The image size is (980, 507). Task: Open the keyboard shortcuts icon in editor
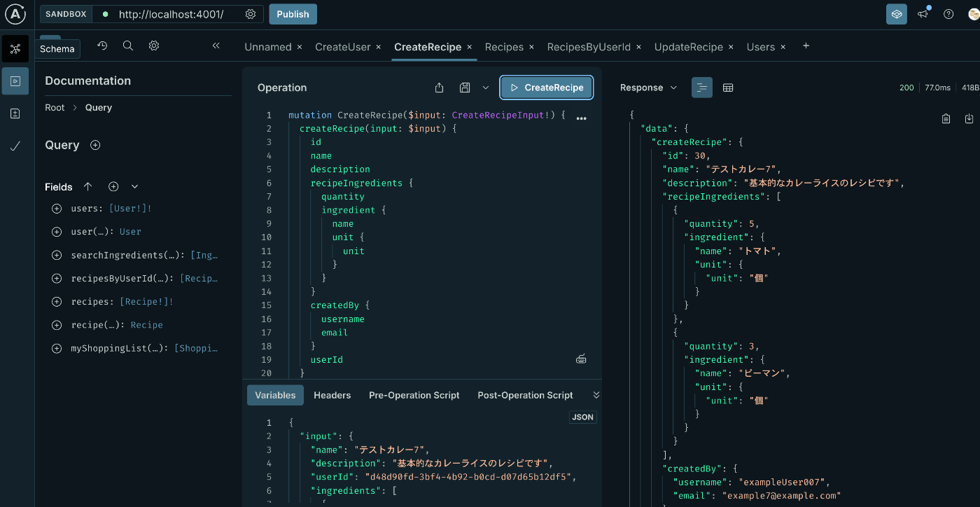[x=581, y=359]
